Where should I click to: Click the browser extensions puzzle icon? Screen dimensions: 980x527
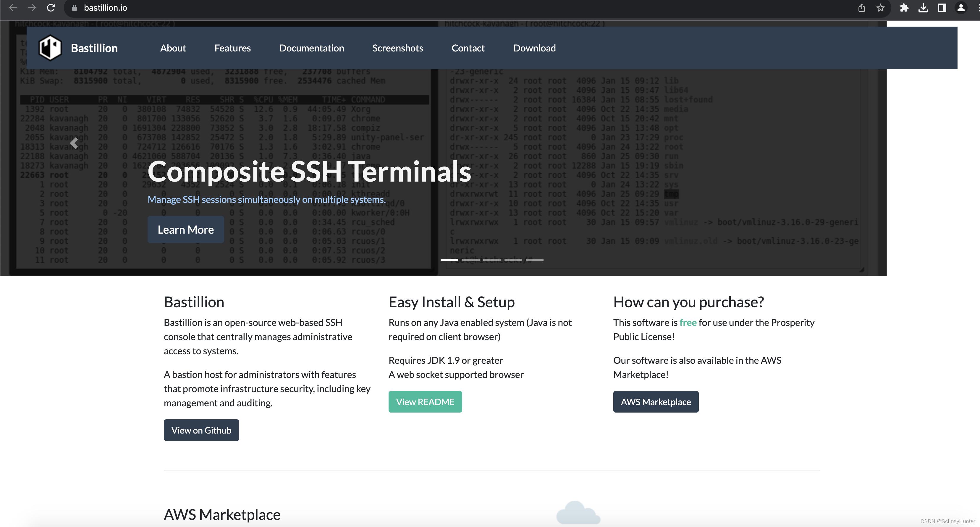pos(903,8)
